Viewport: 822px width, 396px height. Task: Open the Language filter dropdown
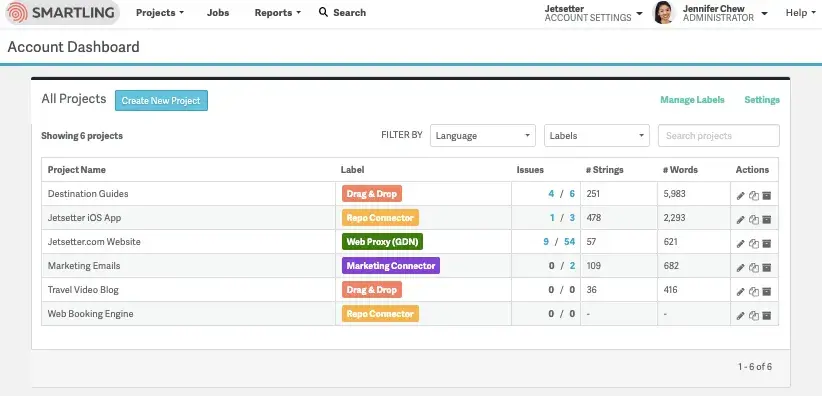(x=483, y=135)
